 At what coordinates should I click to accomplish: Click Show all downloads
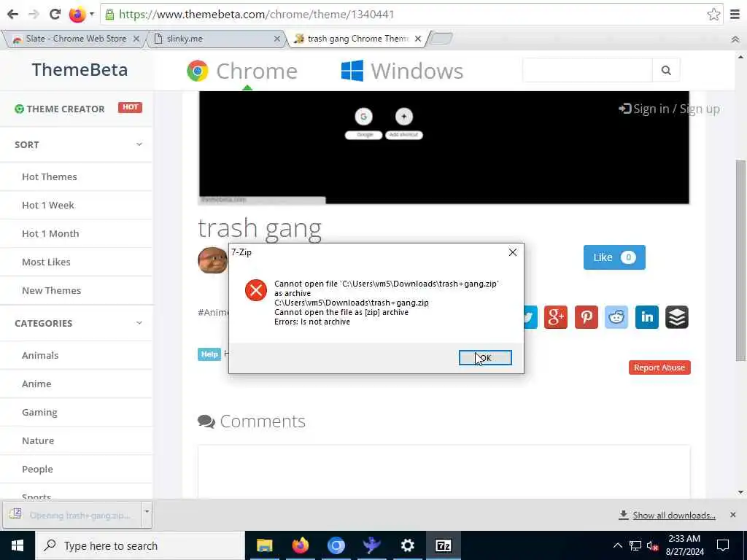click(x=667, y=516)
